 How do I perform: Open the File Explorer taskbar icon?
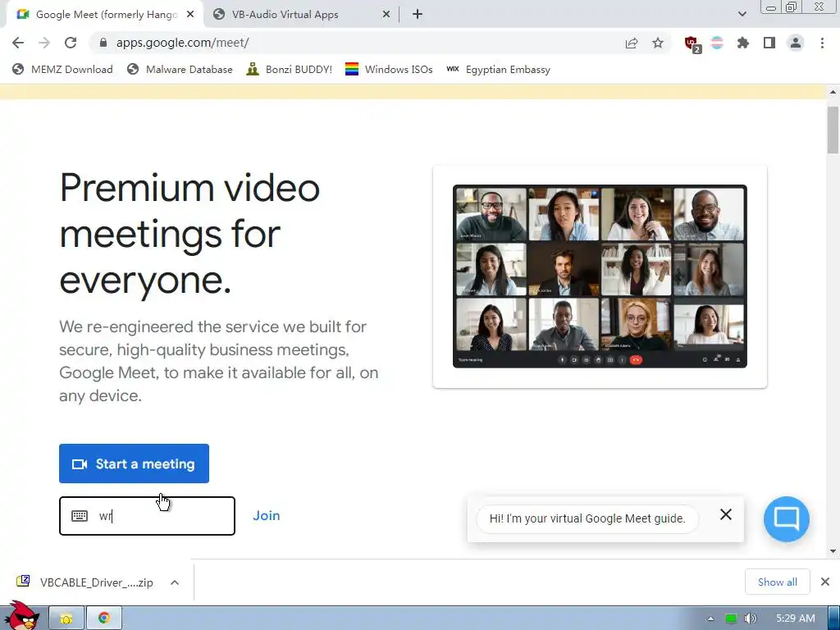[x=66, y=619]
